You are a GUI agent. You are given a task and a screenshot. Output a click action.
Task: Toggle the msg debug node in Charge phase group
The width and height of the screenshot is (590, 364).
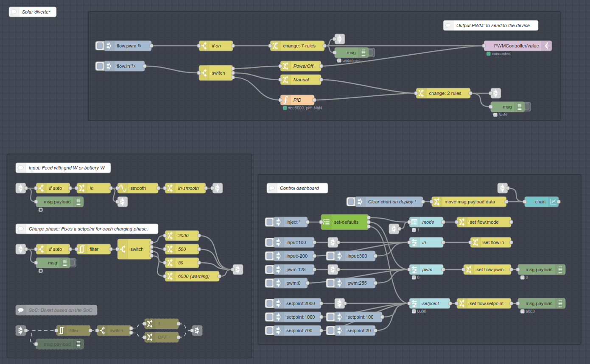73,263
